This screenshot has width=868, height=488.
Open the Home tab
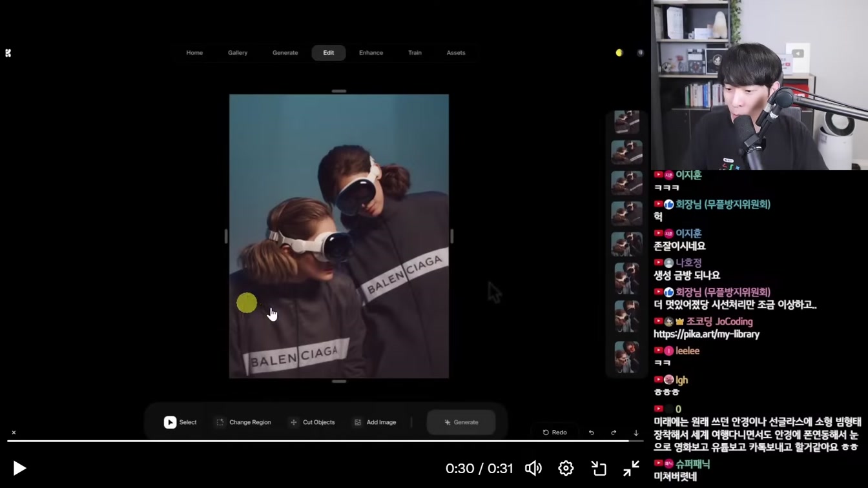coord(194,53)
